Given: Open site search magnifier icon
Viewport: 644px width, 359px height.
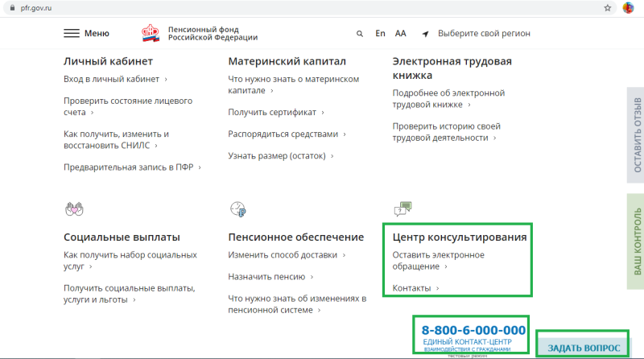Looking at the screenshot, I should [359, 34].
